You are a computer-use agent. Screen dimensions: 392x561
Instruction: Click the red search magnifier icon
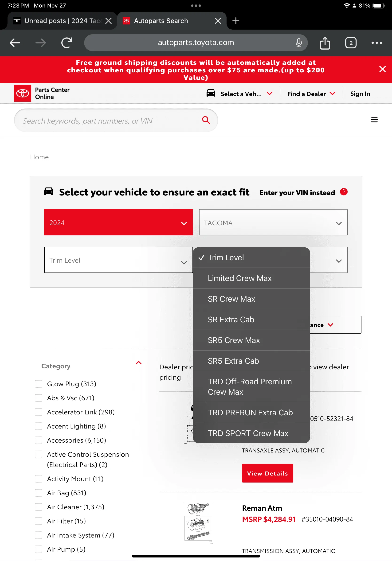pyautogui.click(x=206, y=120)
